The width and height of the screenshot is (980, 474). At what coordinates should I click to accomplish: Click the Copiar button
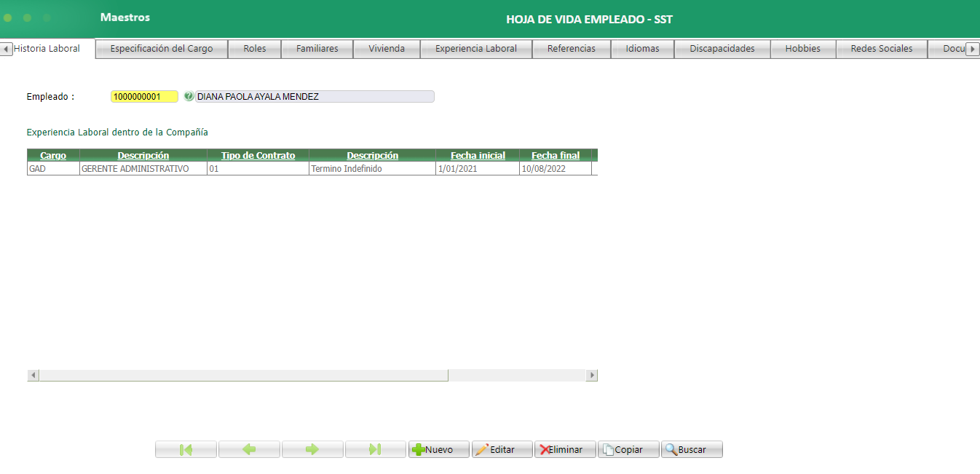[x=628, y=449]
